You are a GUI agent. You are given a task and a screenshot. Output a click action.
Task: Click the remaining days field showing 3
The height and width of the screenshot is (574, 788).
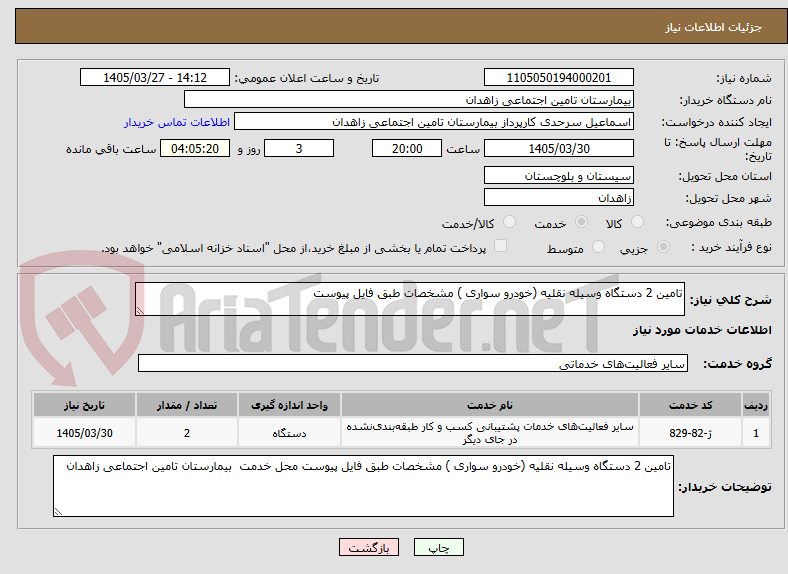click(x=299, y=148)
